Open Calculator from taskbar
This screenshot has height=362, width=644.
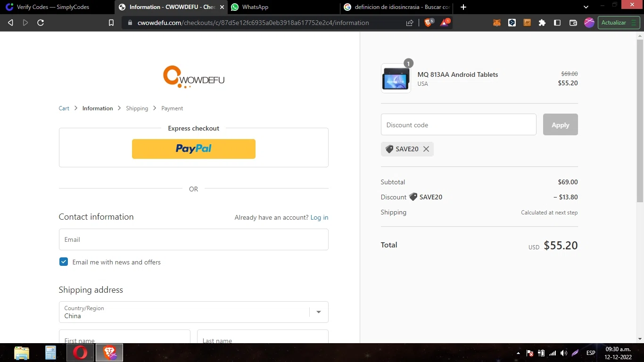click(x=50, y=353)
